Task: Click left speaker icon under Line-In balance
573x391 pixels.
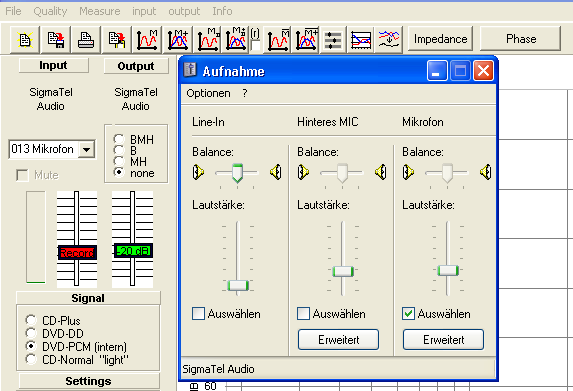Action: coord(198,172)
